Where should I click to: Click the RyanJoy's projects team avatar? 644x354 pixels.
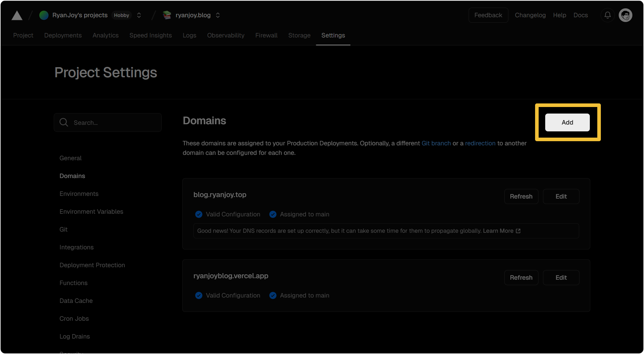tap(44, 15)
